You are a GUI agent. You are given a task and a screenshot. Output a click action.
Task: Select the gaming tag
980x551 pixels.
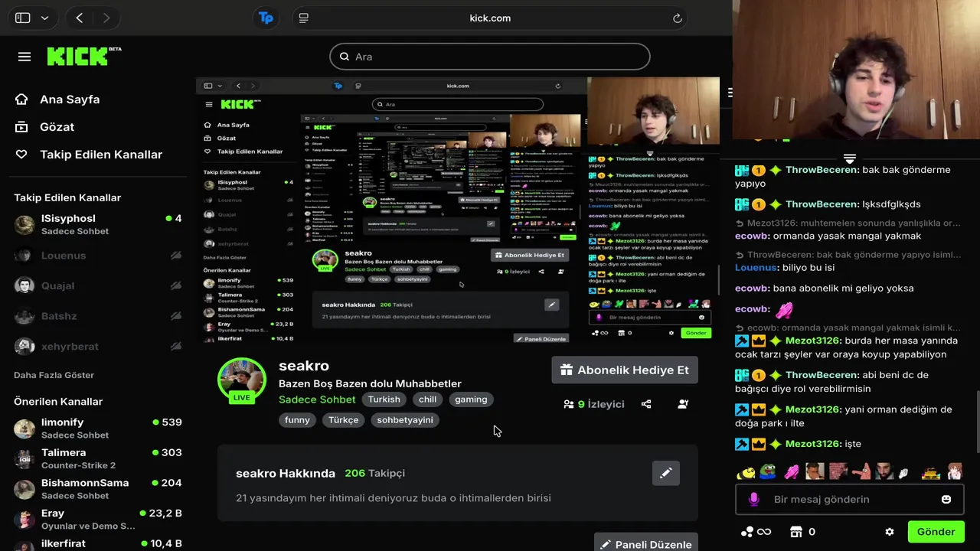click(x=471, y=399)
